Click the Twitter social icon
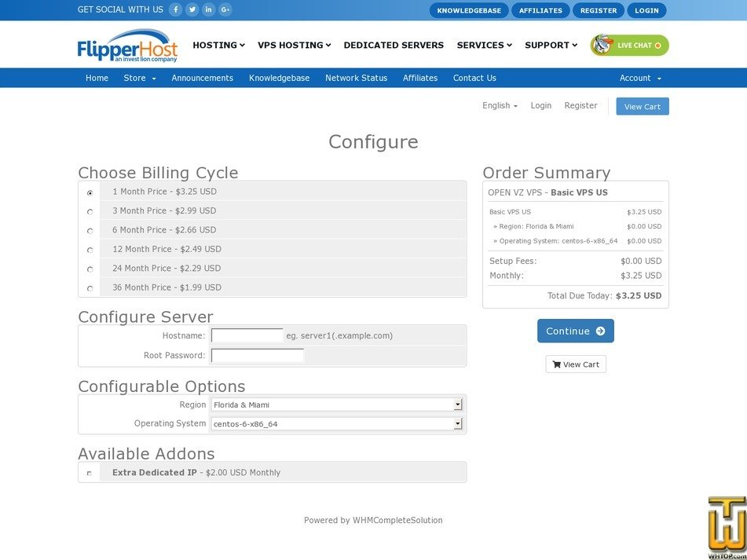747x560 pixels. pos(192,9)
